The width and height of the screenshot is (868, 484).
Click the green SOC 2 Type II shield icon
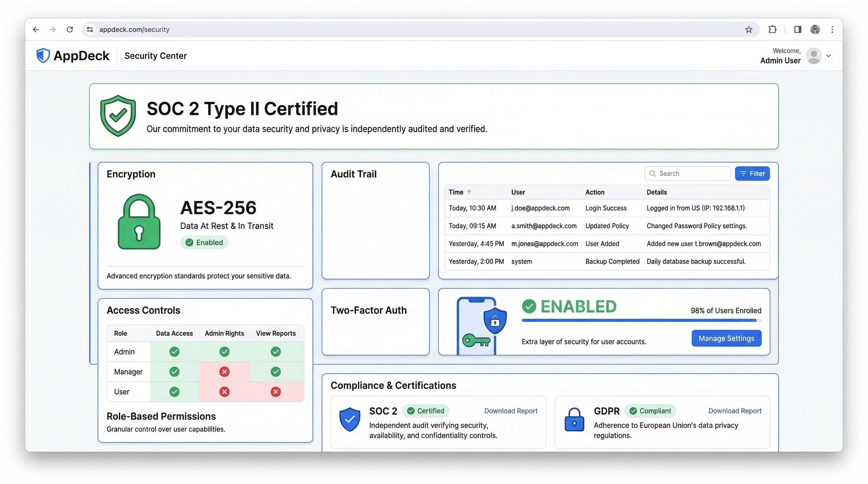118,116
